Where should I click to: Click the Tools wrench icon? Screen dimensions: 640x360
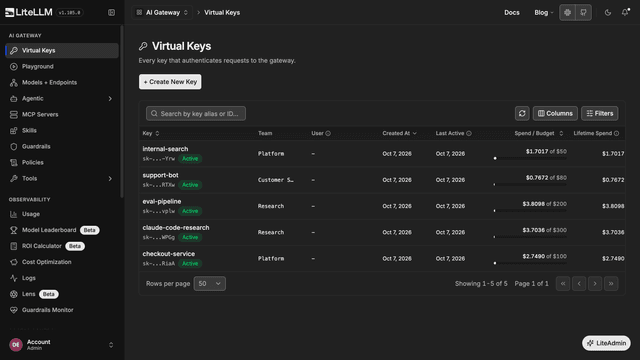(x=13, y=178)
